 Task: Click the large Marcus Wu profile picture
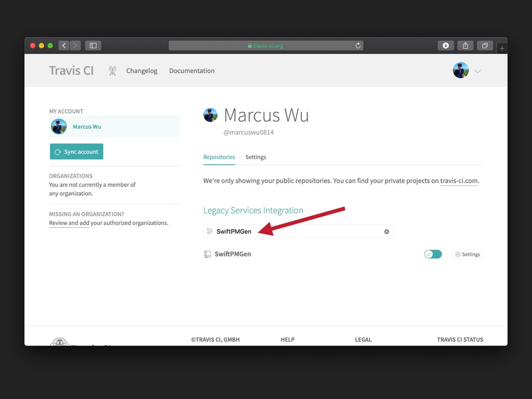[210, 115]
